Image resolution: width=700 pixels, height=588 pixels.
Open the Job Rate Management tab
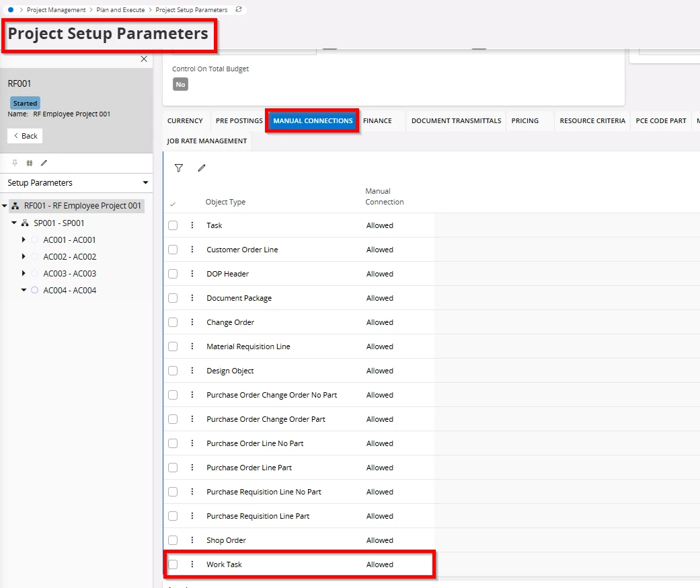(206, 141)
